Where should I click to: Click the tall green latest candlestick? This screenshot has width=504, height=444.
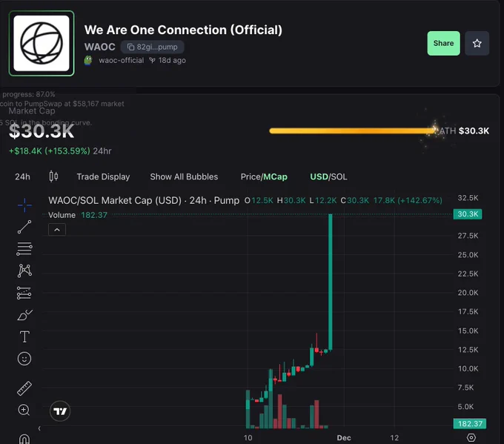[330, 282]
